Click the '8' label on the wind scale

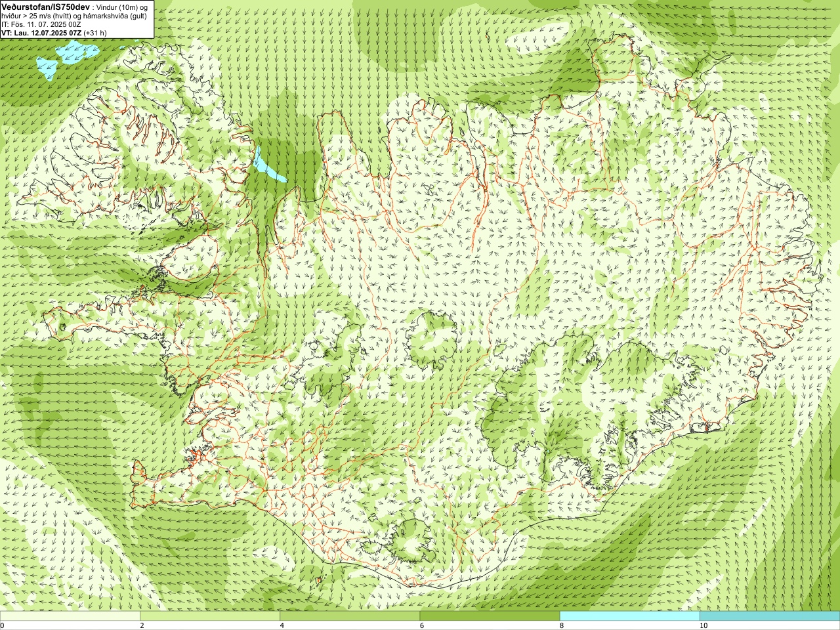(562, 625)
